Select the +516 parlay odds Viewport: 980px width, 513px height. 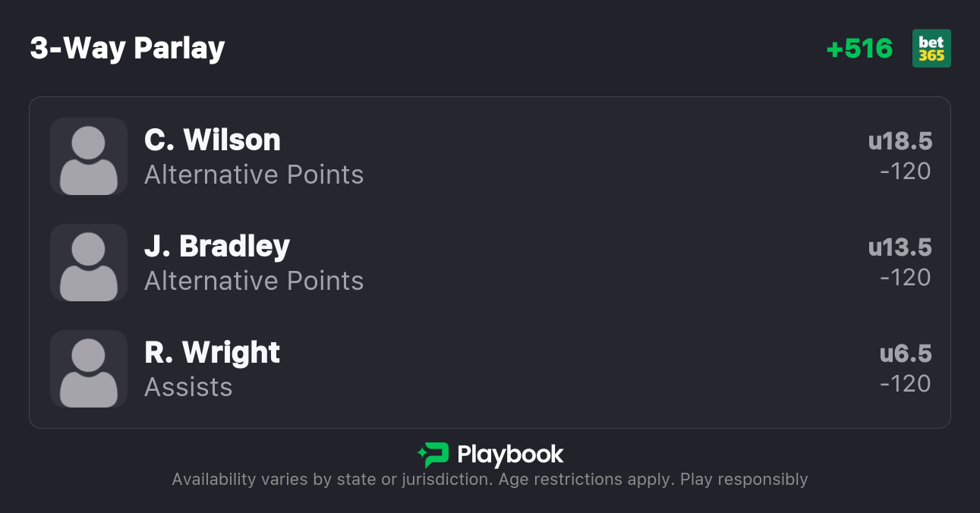pos(859,49)
